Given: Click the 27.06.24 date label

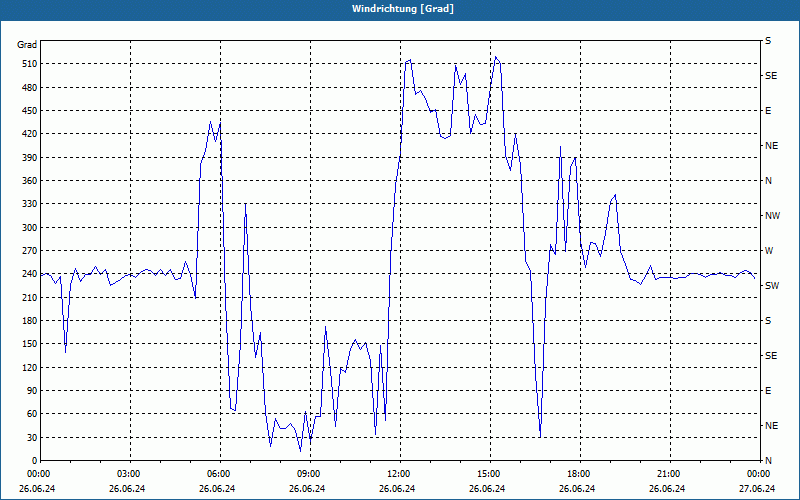Looking at the screenshot, I should tap(757, 489).
